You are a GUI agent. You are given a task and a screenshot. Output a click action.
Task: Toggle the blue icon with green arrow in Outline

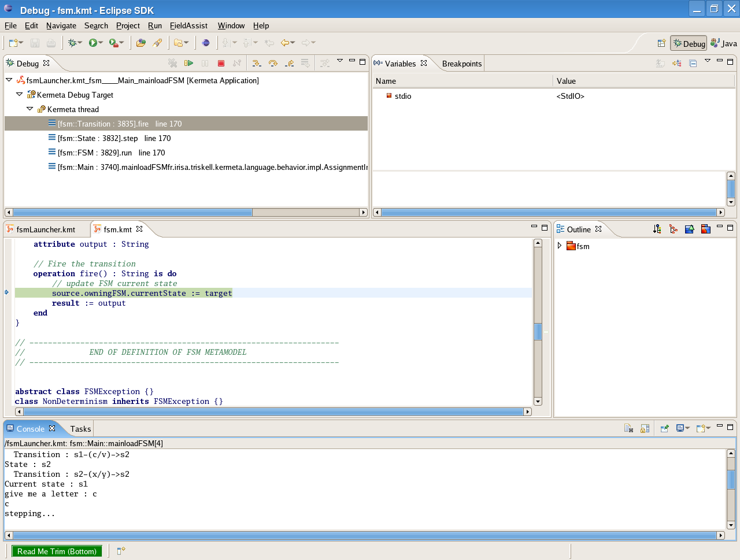689,229
